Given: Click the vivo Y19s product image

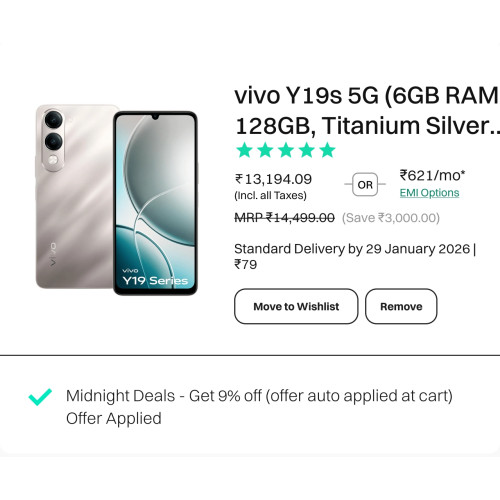Looking at the screenshot, I should (117, 200).
